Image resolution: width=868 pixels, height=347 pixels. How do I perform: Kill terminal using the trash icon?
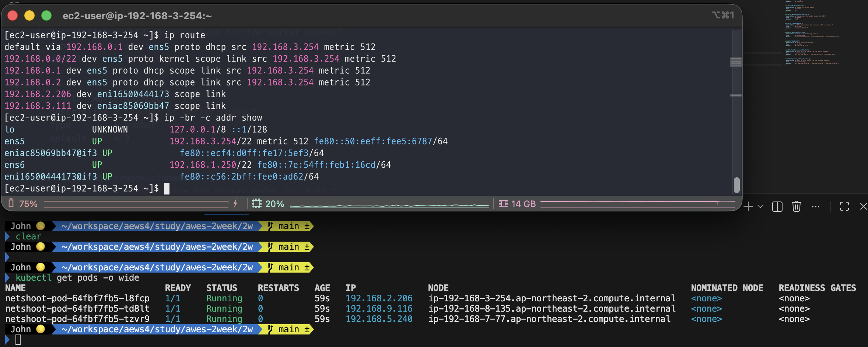pyautogui.click(x=796, y=207)
